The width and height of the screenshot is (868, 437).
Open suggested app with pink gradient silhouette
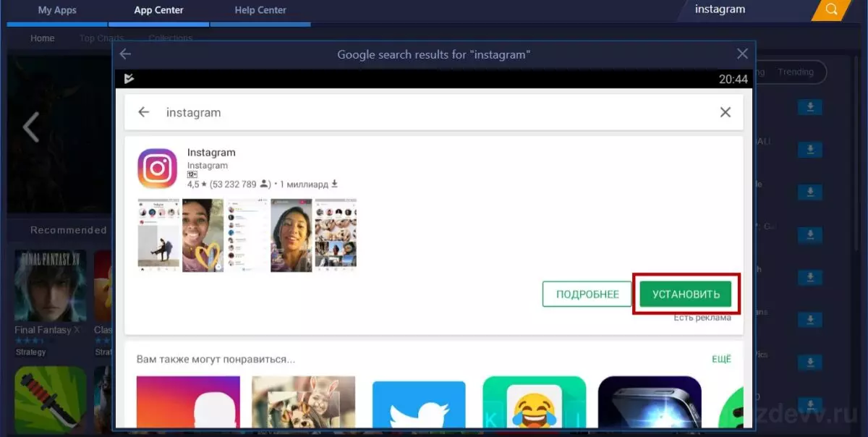click(x=188, y=402)
